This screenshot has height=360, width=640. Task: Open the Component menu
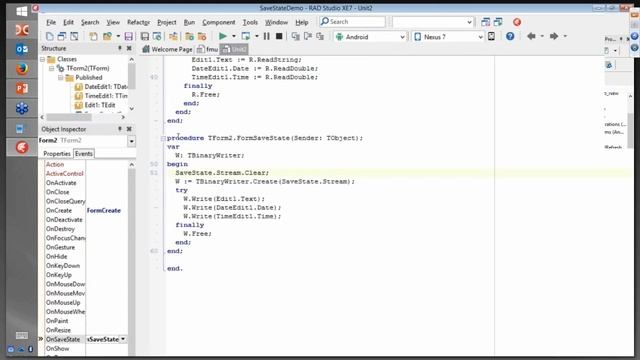219,22
